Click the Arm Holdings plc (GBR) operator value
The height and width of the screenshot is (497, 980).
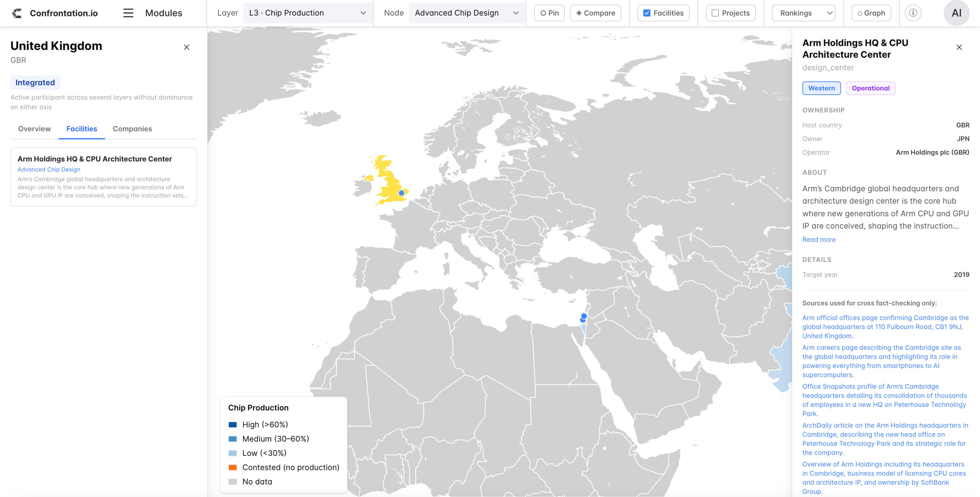point(932,152)
